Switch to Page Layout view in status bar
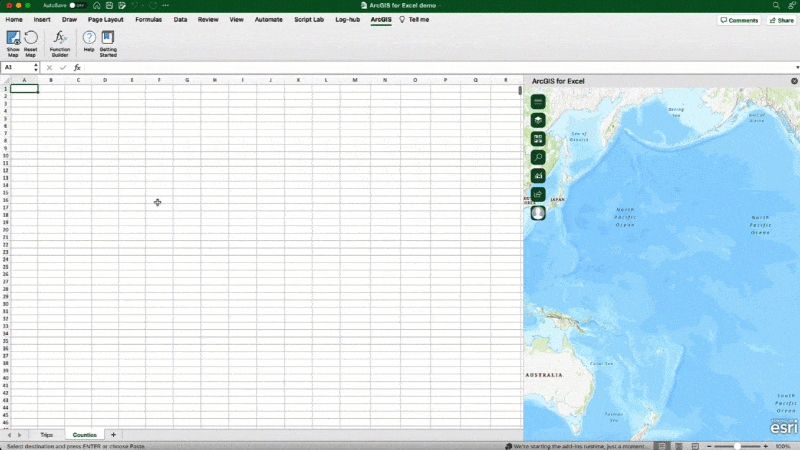The image size is (800, 450). [679, 446]
